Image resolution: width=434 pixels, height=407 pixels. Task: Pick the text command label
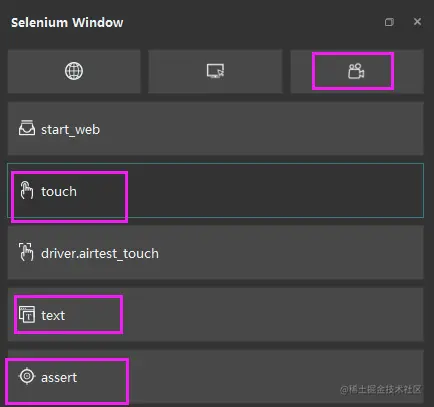point(53,315)
